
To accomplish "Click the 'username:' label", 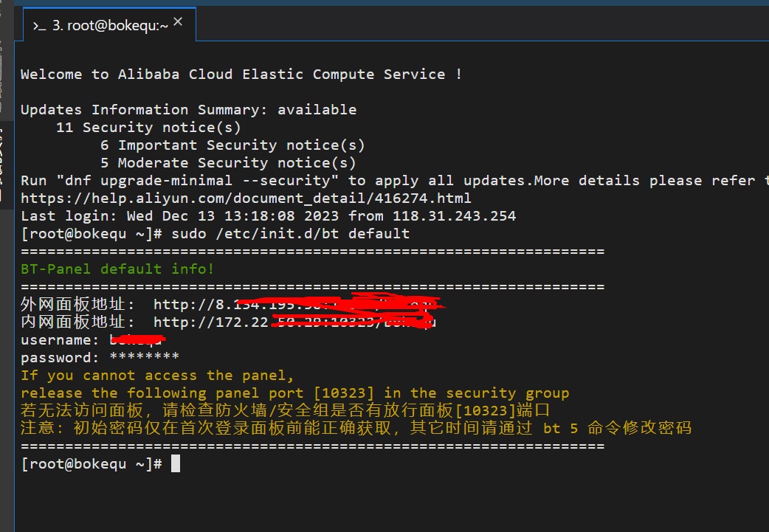I will [x=60, y=340].
